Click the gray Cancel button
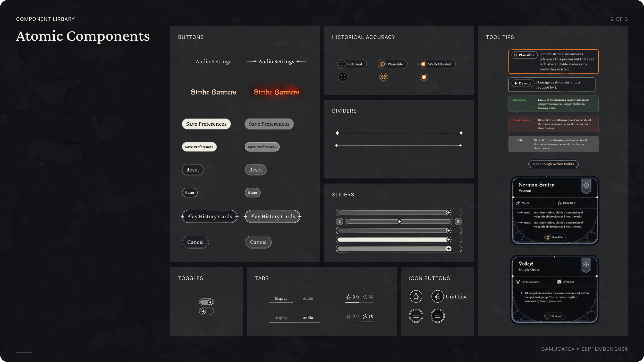 click(258, 242)
